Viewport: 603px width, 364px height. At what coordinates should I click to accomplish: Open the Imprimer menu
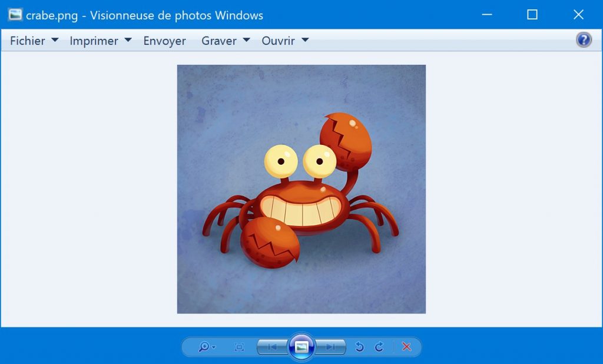coord(94,41)
